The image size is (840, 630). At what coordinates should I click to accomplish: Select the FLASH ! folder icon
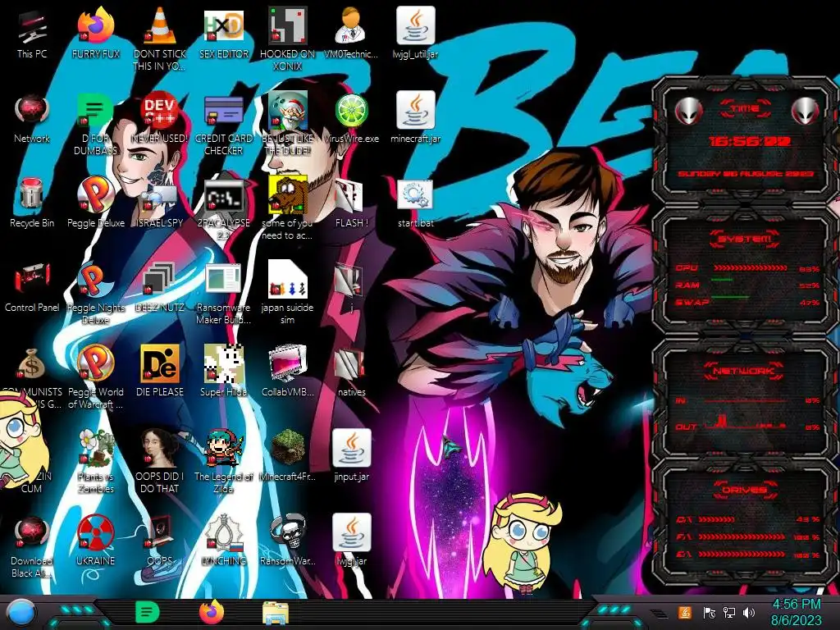tap(351, 203)
